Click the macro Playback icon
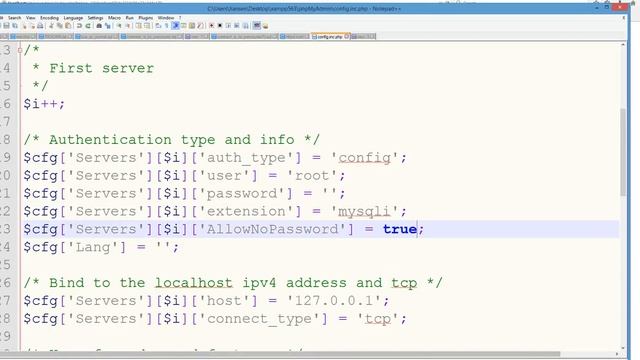Image resolution: width=640 pixels, height=360 pixels. [229, 26]
